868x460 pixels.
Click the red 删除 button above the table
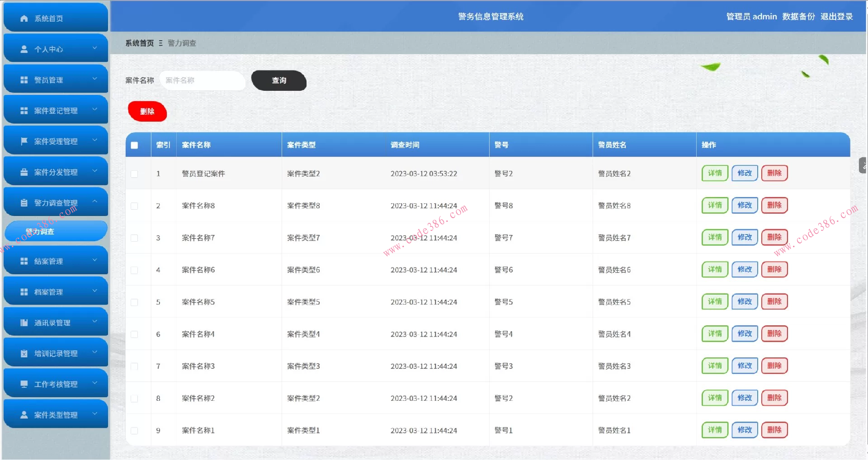click(147, 111)
